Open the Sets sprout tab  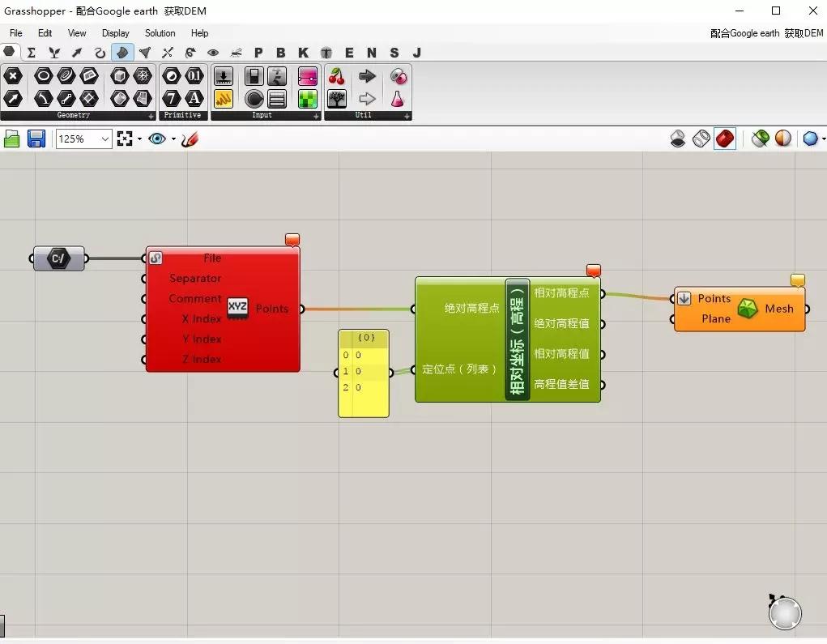coord(53,53)
